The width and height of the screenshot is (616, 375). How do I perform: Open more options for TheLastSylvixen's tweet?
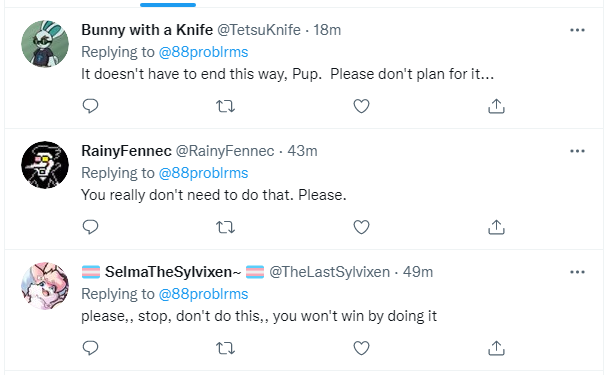(577, 272)
